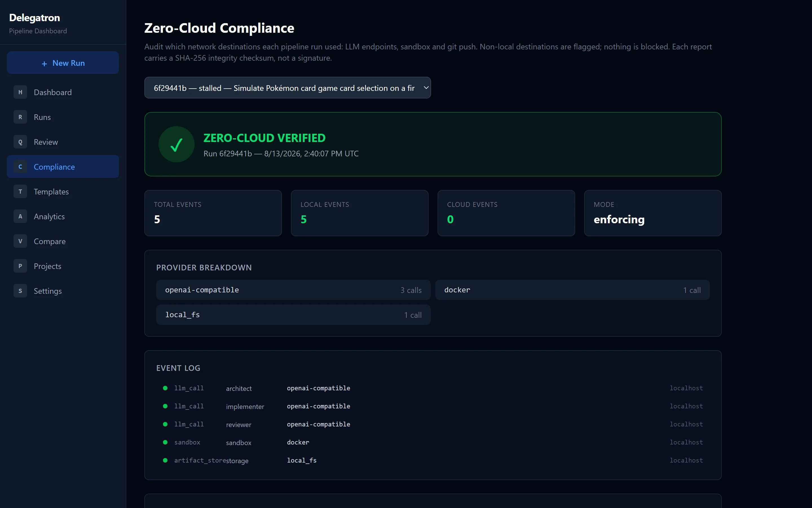Click the T icon beside Templates
This screenshot has height=508, width=812.
pos(20,192)
